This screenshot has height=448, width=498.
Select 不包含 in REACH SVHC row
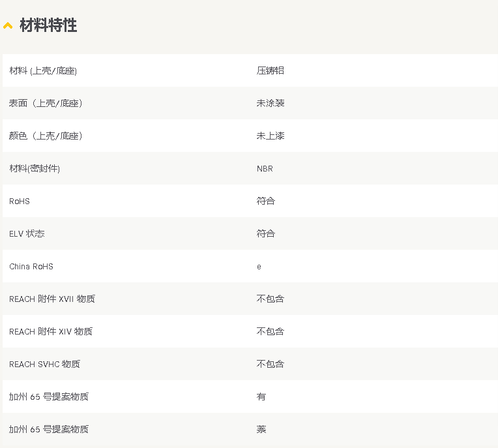pos(271,364)
